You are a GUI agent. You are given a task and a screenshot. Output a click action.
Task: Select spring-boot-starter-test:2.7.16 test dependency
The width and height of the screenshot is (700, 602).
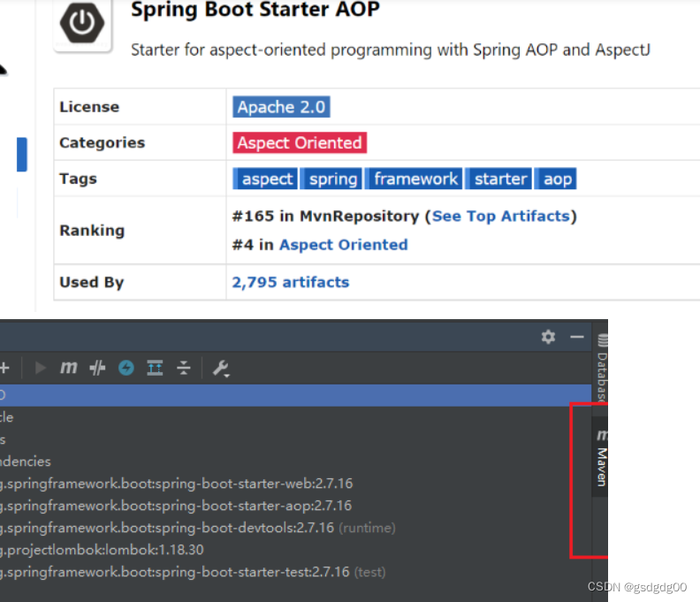(193, 572)
